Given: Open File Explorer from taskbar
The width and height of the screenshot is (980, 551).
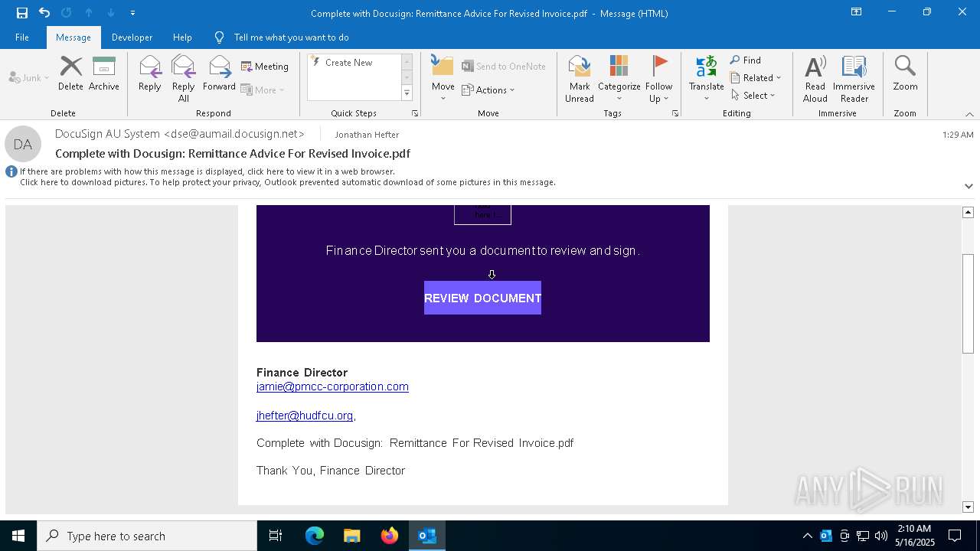Looking at the screenshot, I should (352, 536).
